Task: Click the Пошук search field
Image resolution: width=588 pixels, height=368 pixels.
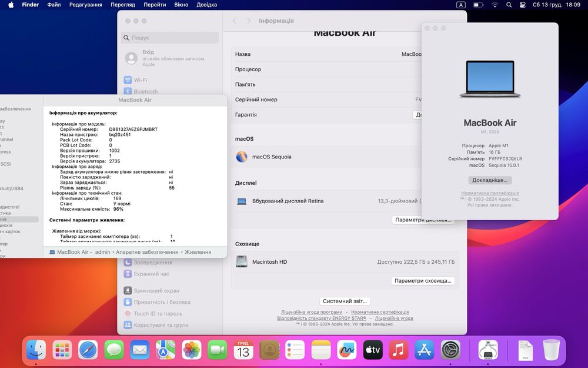Action: [x=171, y=38]
